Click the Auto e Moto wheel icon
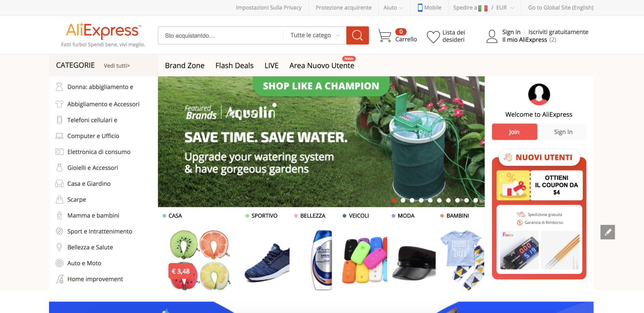The width and height of the screenshot is (644, 313). click(x=59, y=263)
